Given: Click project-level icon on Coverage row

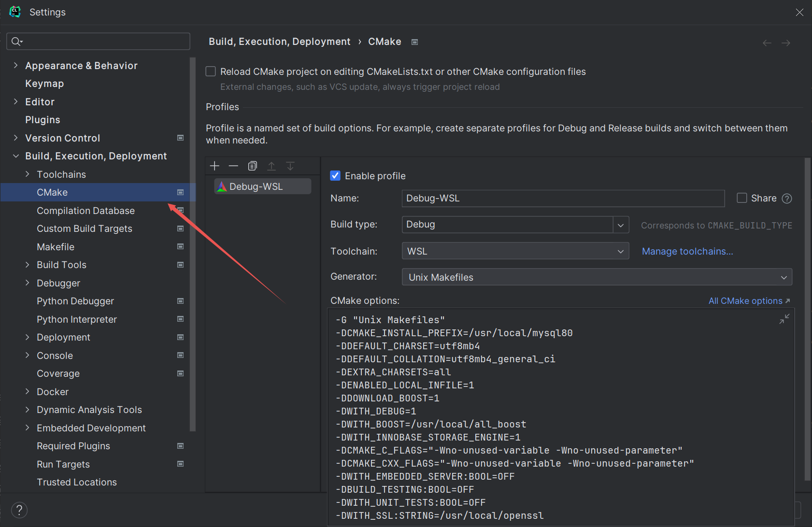Looking at the screenshot, I should click(181, 373).
